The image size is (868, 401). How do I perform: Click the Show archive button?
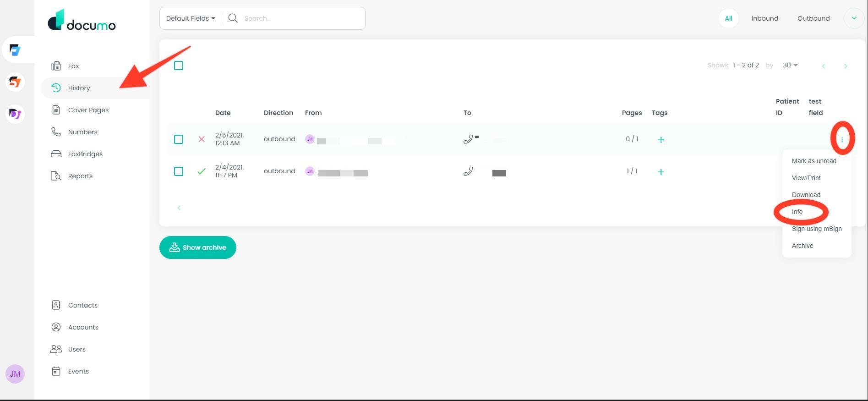(198, 247)
